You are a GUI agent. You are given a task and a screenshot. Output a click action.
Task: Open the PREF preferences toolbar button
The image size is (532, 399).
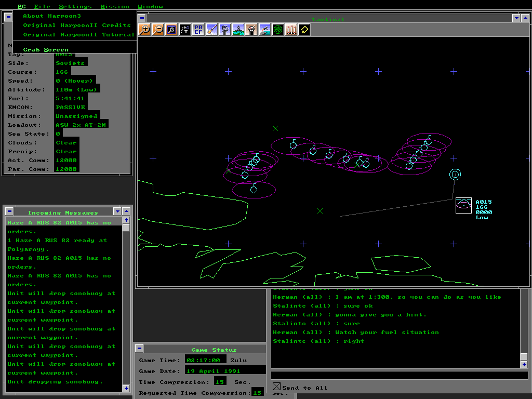(x=198, y=30)
